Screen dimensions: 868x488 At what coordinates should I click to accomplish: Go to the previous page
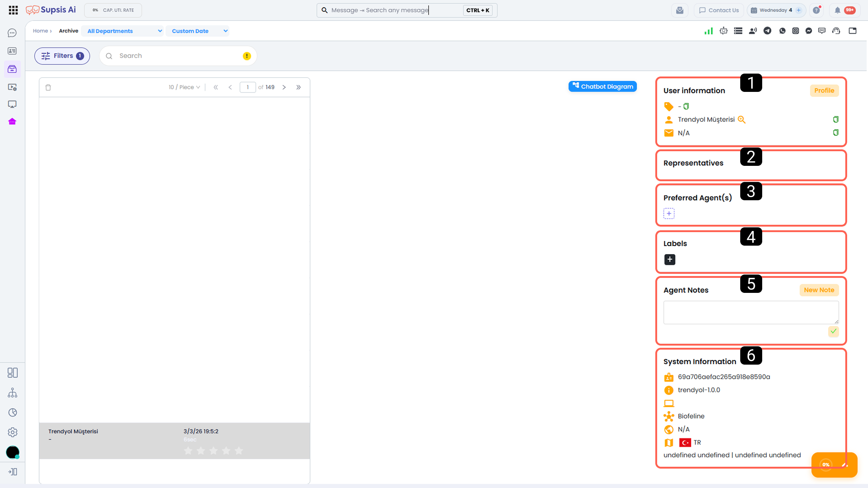230,87
